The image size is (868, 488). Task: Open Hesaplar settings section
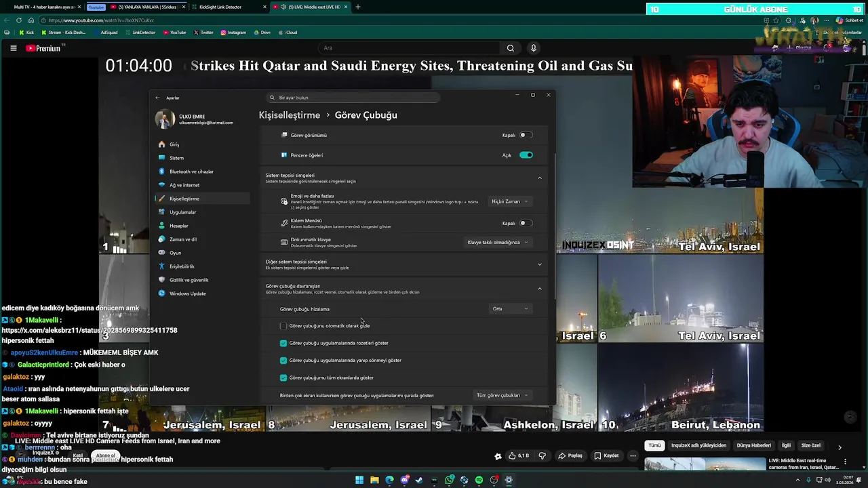click(x=202, y=226)
